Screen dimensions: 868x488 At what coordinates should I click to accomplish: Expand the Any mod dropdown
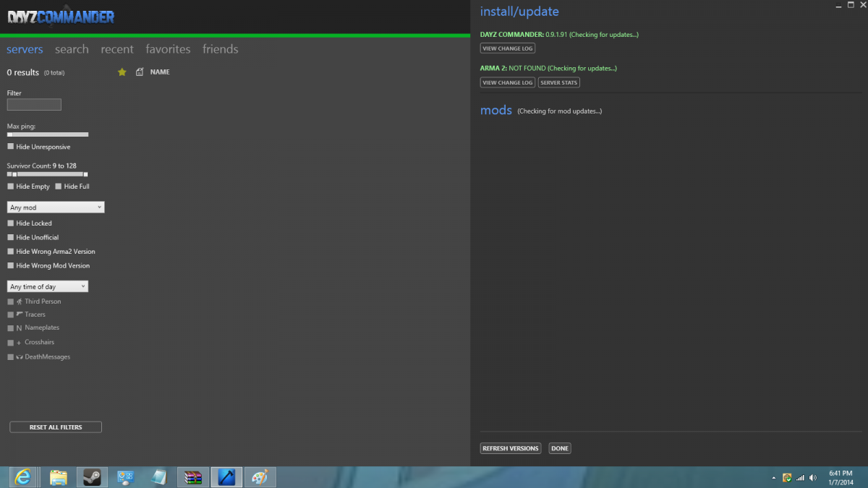pyautogui.click(x=56, y=207)
